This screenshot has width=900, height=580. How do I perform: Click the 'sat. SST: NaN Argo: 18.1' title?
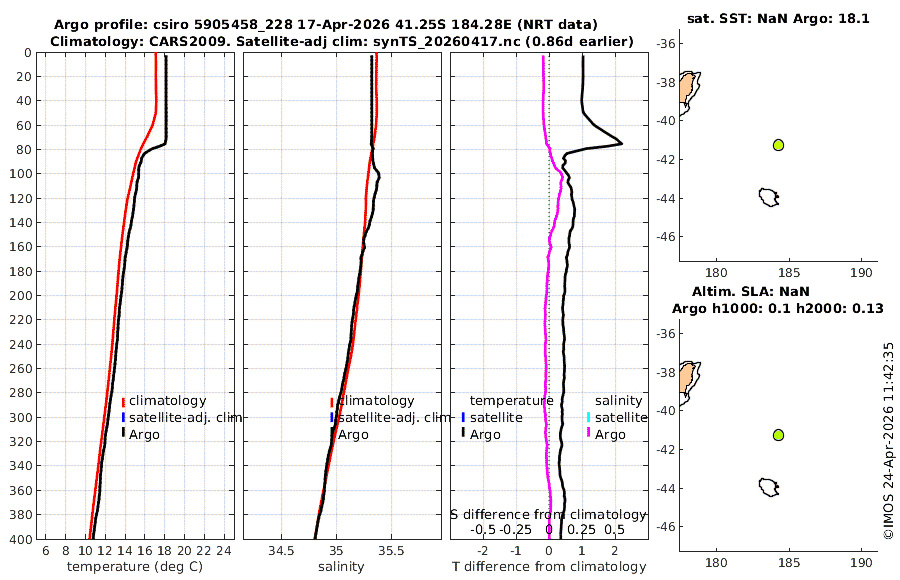click(778, 19)
